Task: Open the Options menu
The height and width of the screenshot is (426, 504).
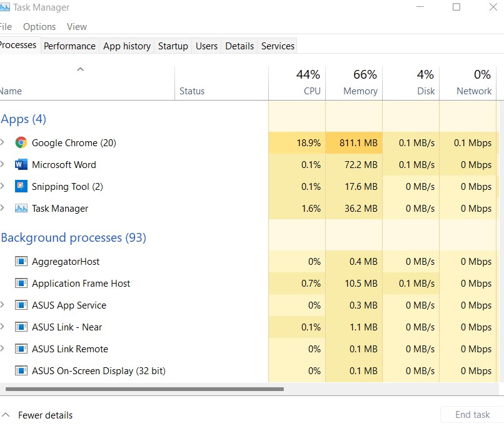Action: coord(39,27)
